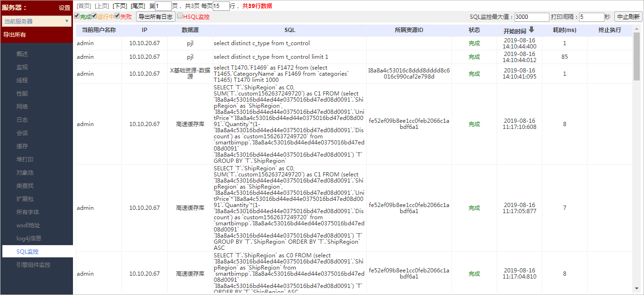Screen dimensions: 644x295
Task: Go to first page via 首页
Action: click(84, 6)
